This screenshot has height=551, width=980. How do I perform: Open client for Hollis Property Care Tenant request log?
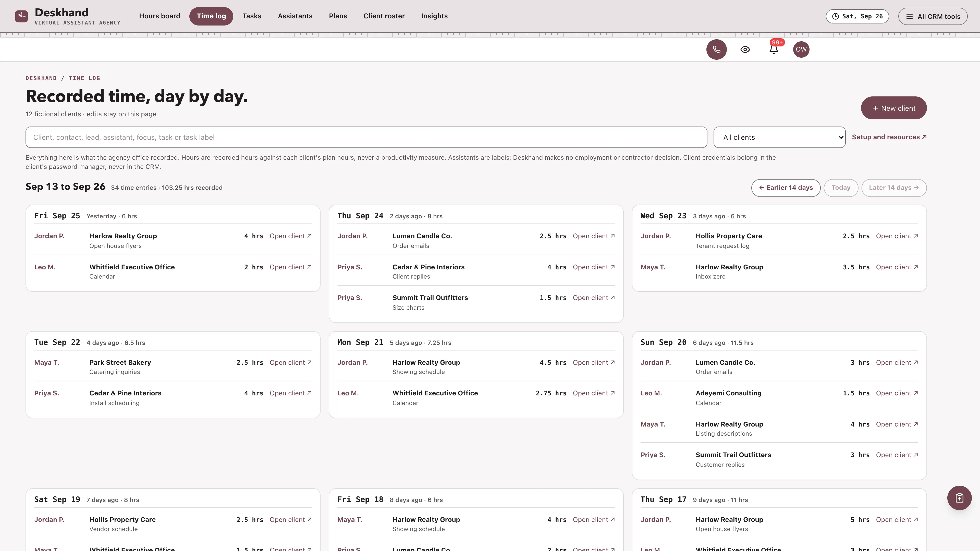pyautogui.click(x=897, y=236)
